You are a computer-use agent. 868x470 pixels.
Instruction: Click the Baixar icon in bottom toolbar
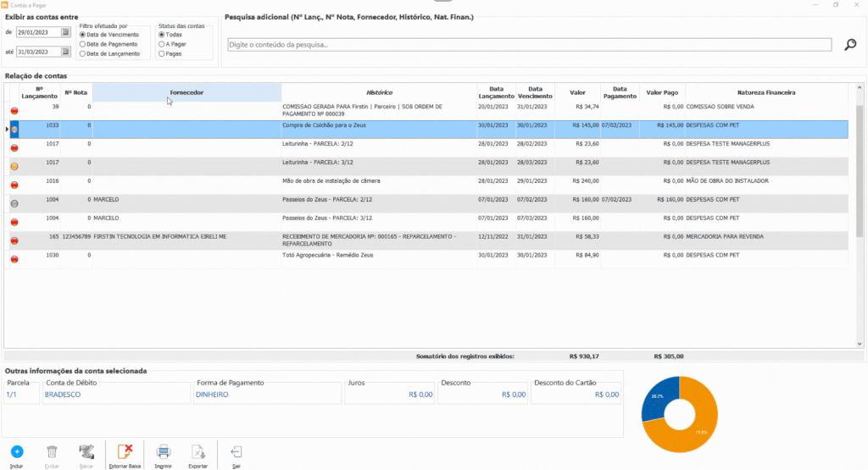86,451
